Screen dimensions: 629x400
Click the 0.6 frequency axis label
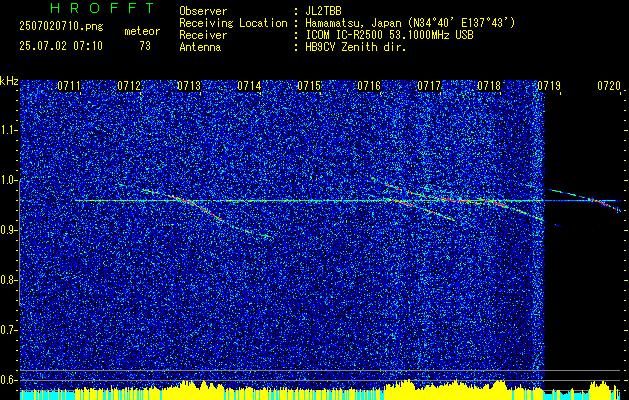pos(9,380)
